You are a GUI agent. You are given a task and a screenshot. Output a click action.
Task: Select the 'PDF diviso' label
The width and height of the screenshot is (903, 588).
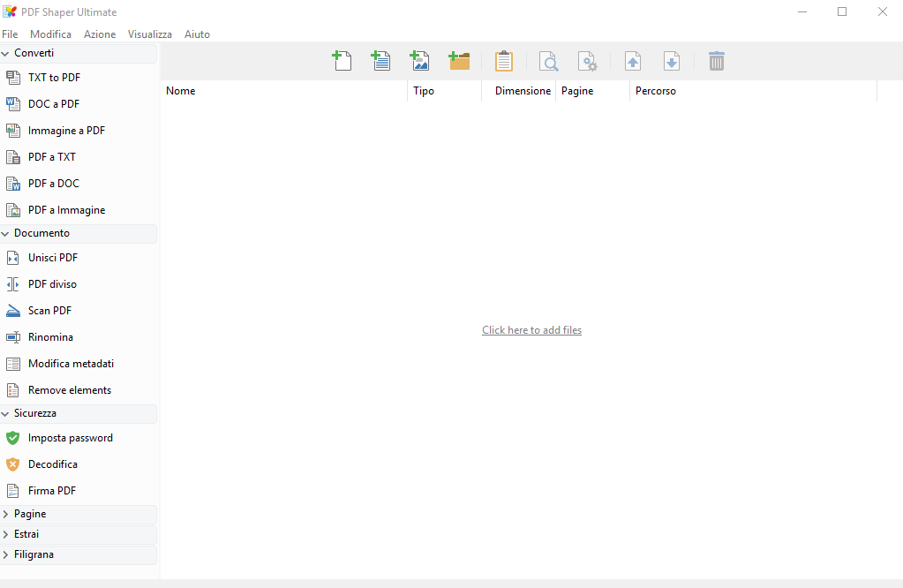(52, 284)
